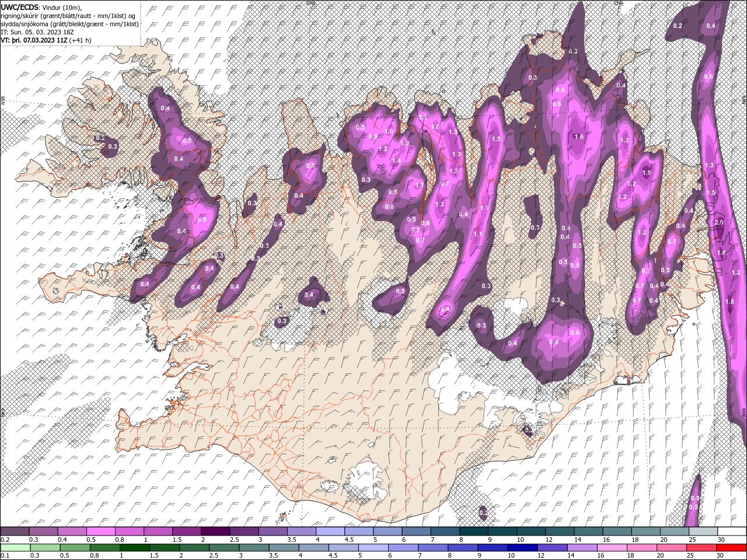Pick the 2 darkest purple snow-scale swatch

point(215,531)
